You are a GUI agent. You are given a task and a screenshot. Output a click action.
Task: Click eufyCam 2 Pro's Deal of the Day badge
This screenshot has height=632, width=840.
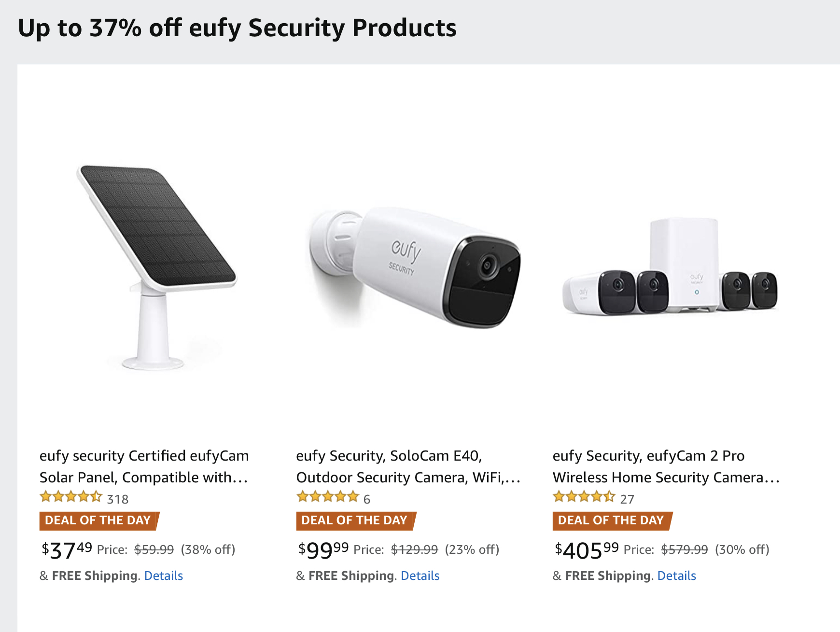(x=611, y=520)
